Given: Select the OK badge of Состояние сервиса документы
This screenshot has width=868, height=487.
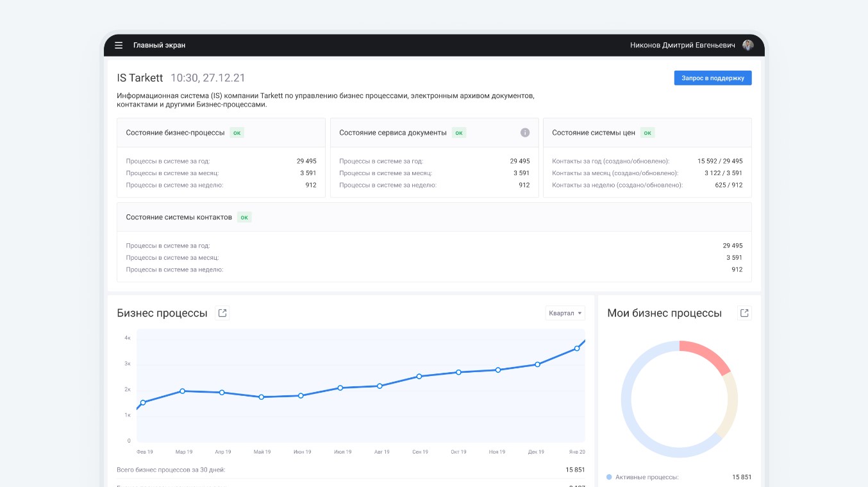Looking at the screenshot, I should (459, 133).
